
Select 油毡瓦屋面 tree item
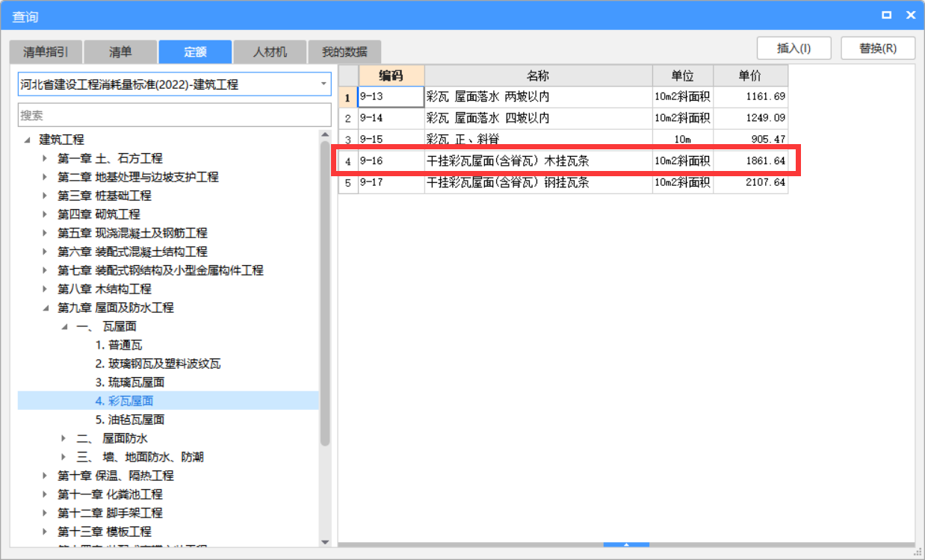(129, 420)
